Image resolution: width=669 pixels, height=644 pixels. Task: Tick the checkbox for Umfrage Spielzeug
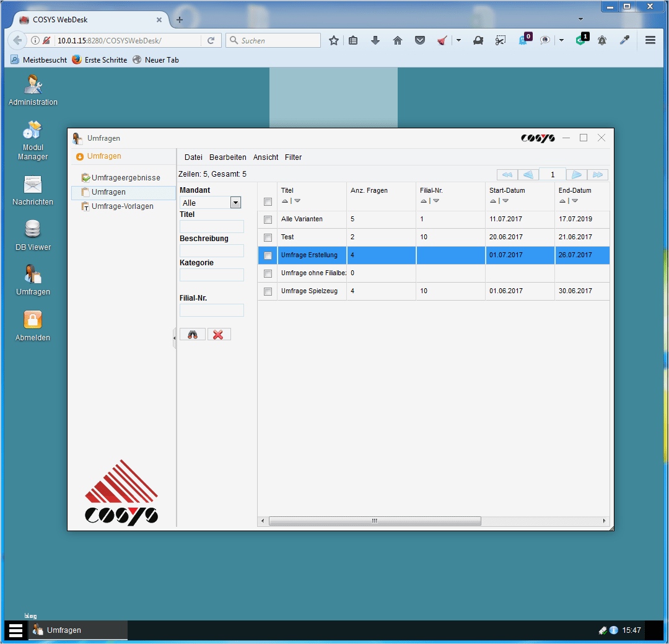(268, 291)
